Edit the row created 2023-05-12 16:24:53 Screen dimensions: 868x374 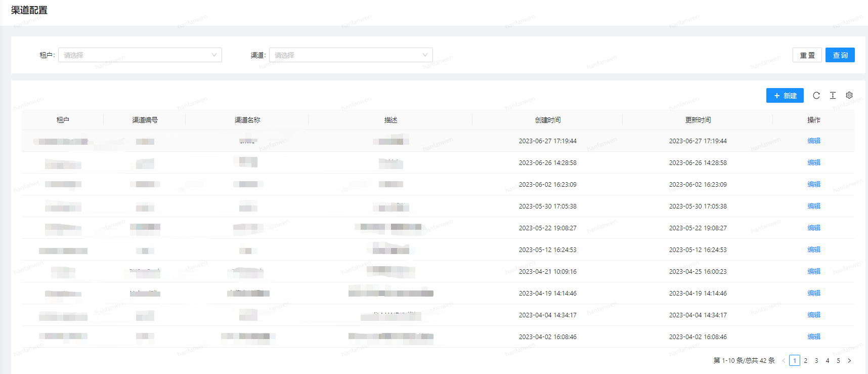[814, 250]
